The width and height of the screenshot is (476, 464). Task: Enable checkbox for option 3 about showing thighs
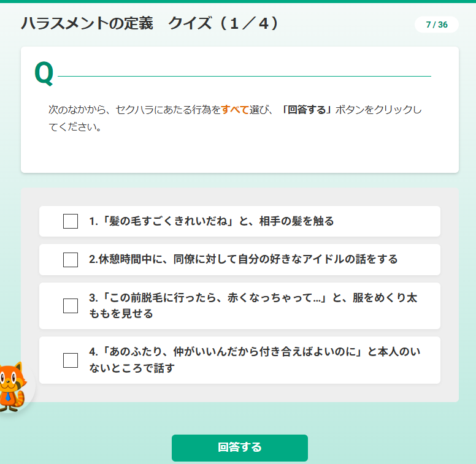[71, 306]
